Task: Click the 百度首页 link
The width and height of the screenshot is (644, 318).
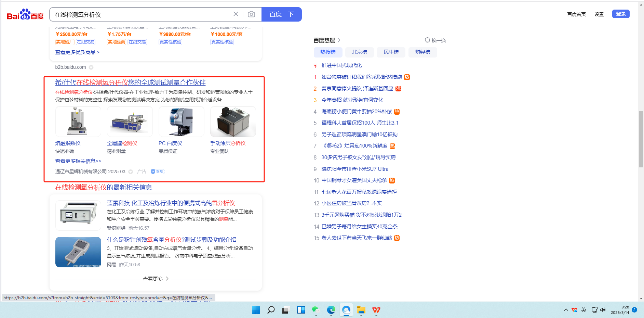Action: [x=576, y=14]
